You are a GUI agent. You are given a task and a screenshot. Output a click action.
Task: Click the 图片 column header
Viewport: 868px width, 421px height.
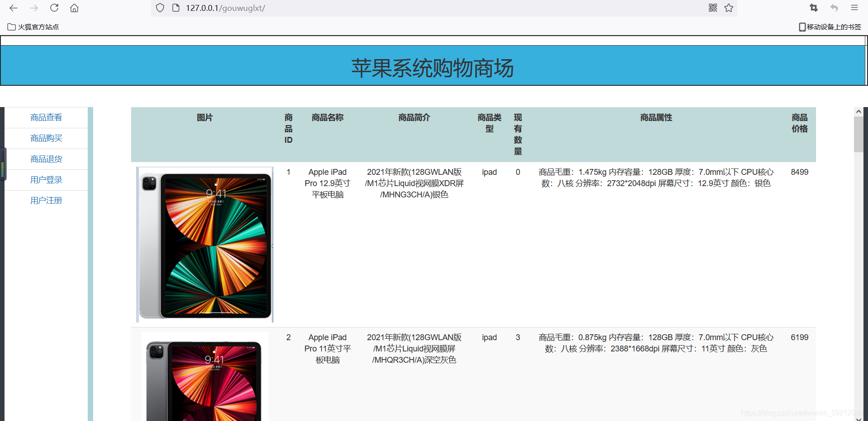click(x=205, y=117)
